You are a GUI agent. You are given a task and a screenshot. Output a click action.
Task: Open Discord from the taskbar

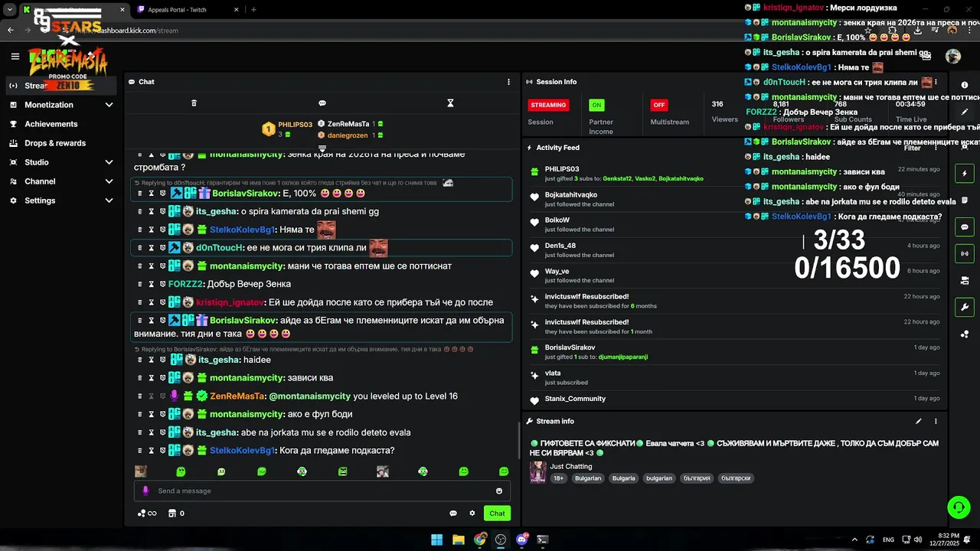click(522, 540)
